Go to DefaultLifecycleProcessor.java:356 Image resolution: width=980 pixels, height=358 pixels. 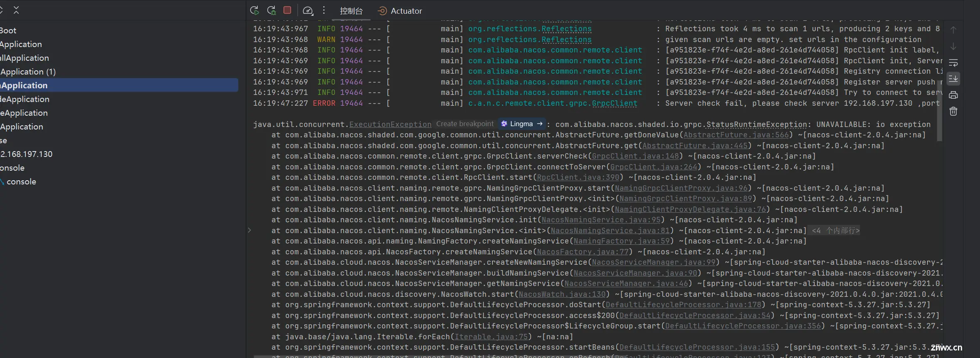click(x=743, y=326)
